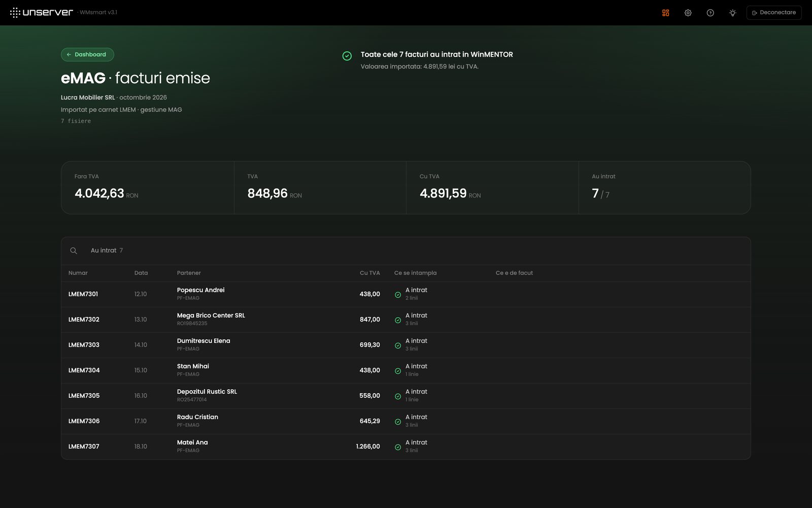812x508 pixels.
Task: Click the '7 / 7' Au intrat counter
Action: point(601,194)
